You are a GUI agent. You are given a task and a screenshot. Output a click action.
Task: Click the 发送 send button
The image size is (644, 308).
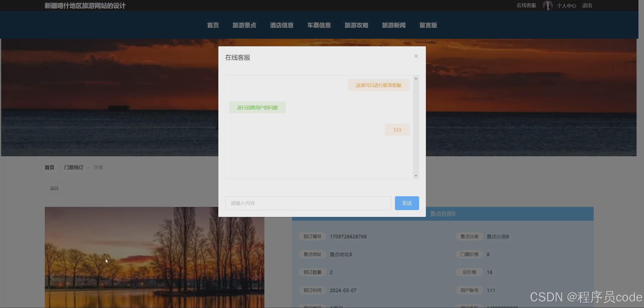click(x=407, y=203)
